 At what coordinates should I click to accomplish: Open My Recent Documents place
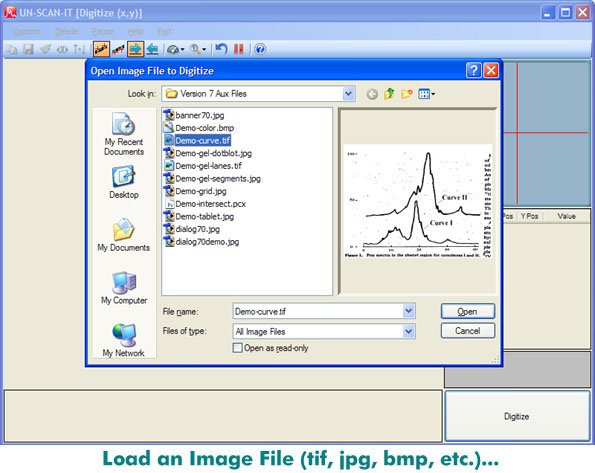(124, 134)
